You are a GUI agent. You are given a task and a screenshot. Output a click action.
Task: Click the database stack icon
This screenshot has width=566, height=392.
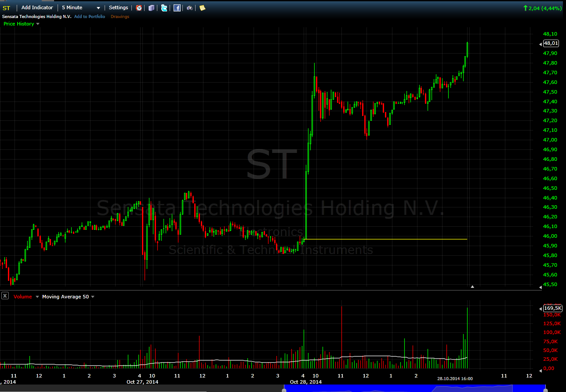[151, 8]
